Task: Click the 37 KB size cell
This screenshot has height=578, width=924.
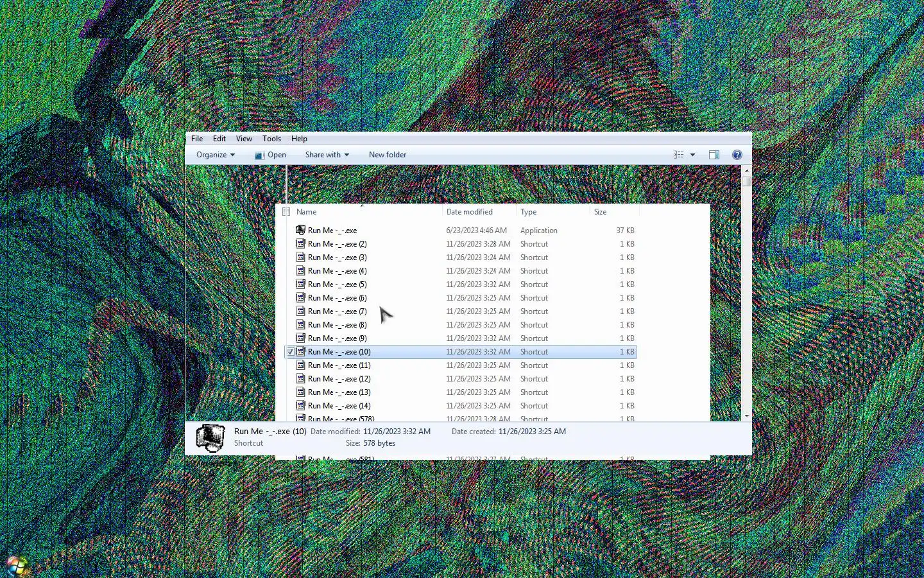Action: coord(625,231)
